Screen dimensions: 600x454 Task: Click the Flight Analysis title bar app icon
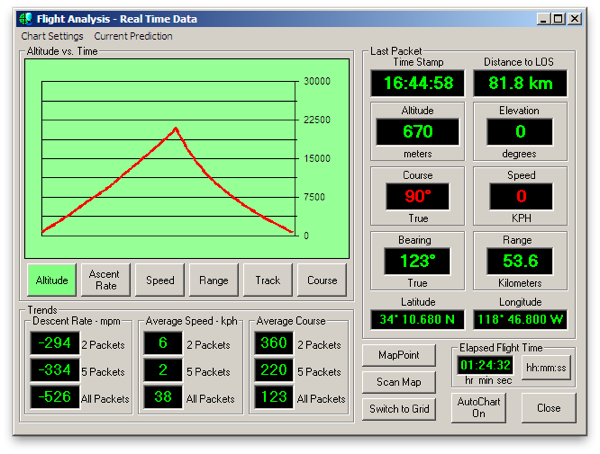(x=26, y=19)
